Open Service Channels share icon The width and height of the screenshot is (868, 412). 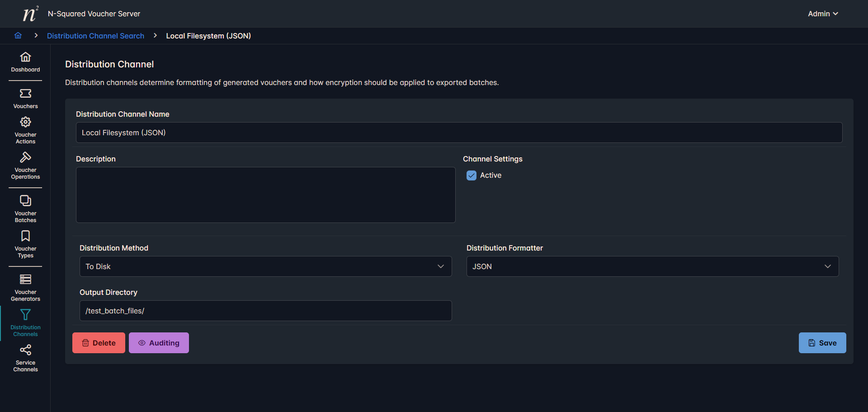(25, 350)
